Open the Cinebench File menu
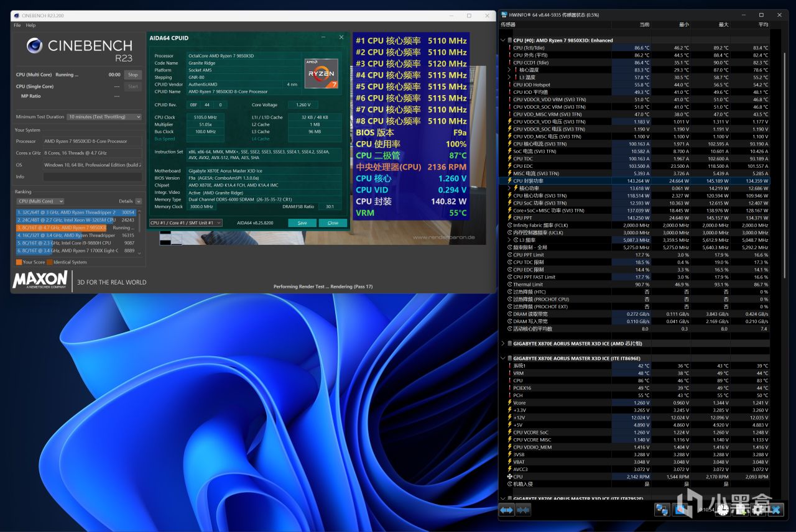This screenshot has height=532, width=796. pyautogui.click(x=17, y=25)
